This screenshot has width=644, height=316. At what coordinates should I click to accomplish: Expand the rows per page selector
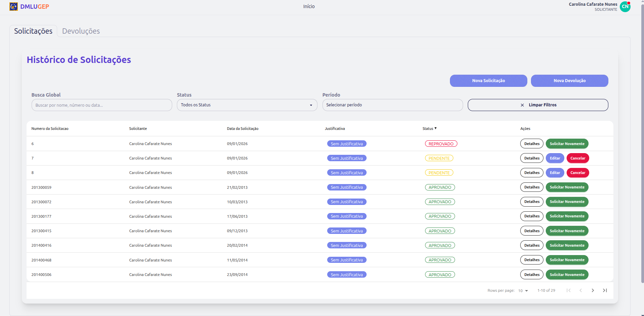[523, 291]
